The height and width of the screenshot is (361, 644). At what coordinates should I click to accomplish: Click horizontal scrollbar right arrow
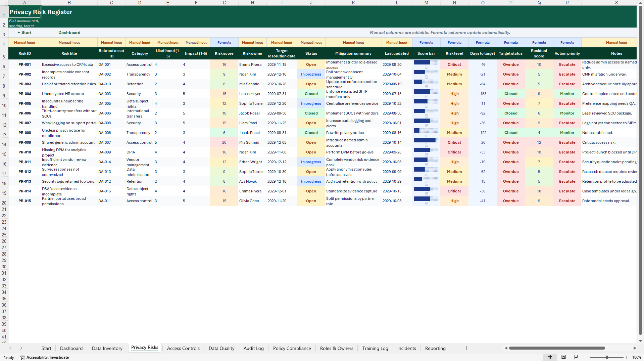tap(635, 348)
